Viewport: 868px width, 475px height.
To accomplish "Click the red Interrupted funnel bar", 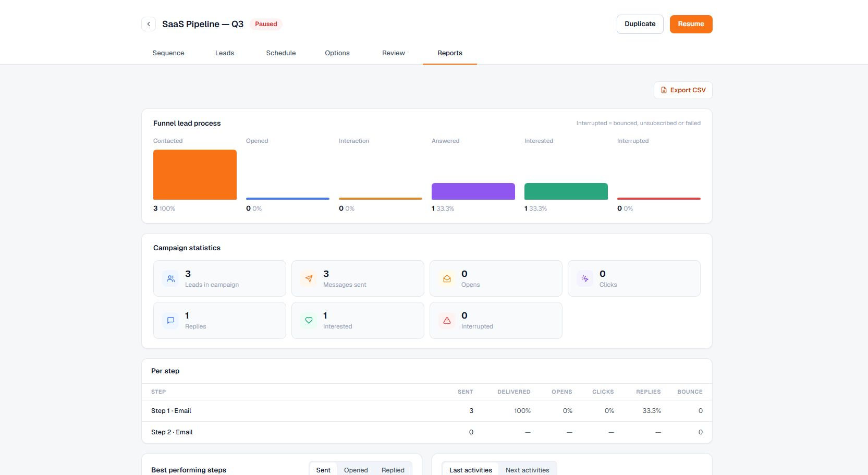I will click(659, 199).
